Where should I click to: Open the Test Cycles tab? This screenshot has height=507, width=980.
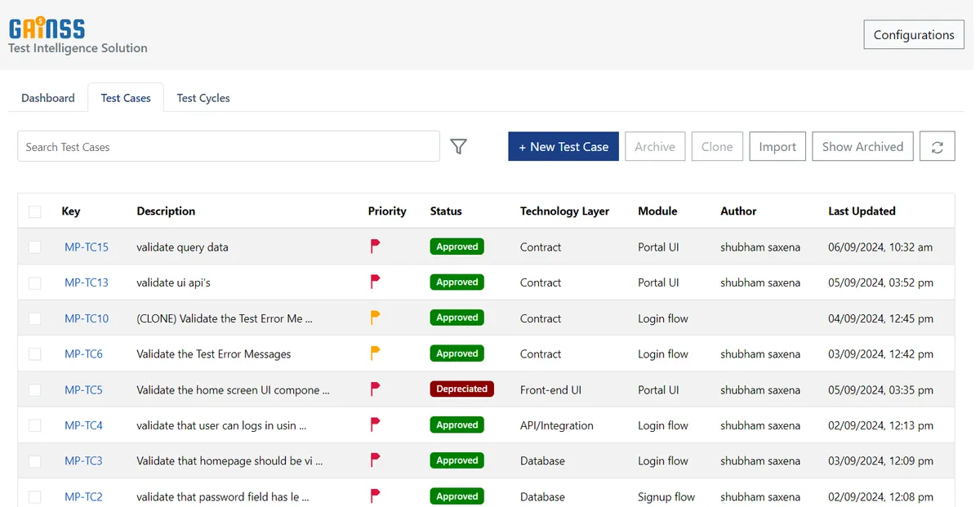click(x=203, y=98)
